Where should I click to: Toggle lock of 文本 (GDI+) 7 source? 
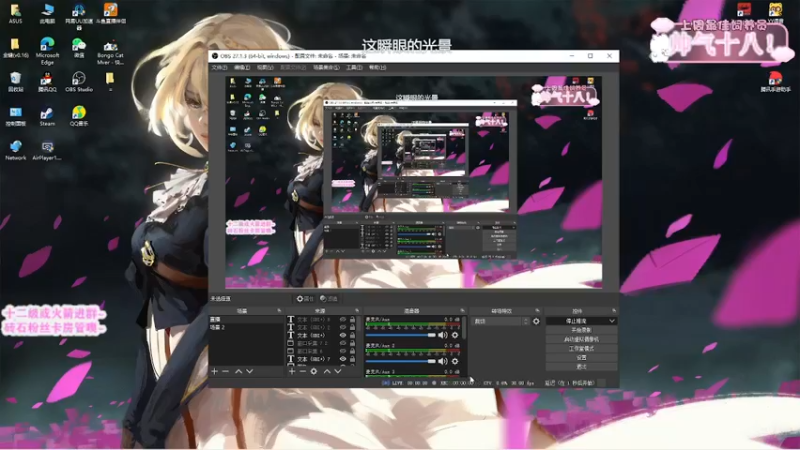(x=352, y=359)
